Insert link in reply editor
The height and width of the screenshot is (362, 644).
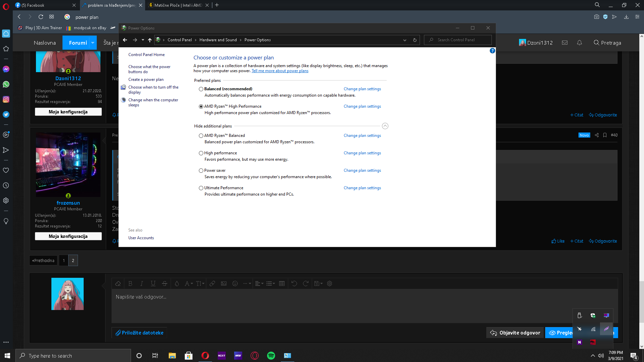point(212,283)
